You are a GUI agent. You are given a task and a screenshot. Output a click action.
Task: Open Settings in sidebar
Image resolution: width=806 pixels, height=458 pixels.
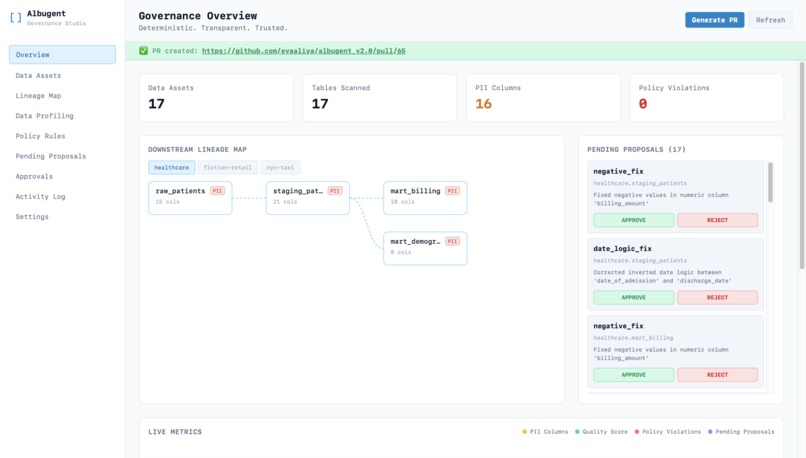tap(32, 217)
